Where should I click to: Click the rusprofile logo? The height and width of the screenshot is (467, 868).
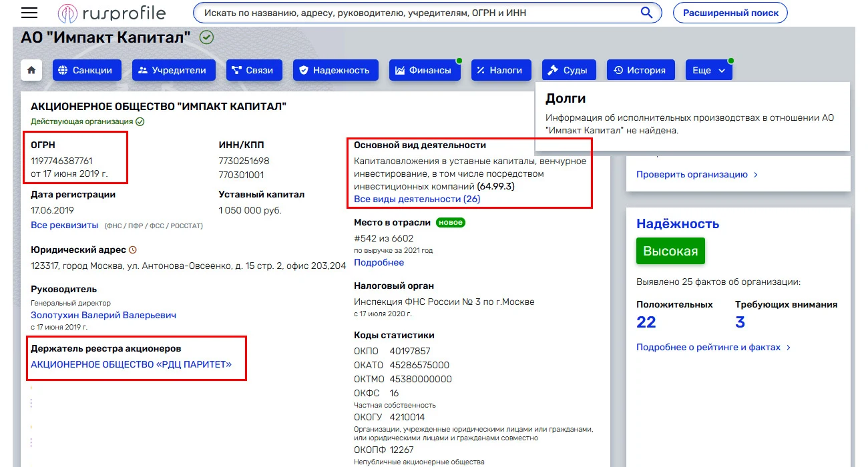pos(111,13)
